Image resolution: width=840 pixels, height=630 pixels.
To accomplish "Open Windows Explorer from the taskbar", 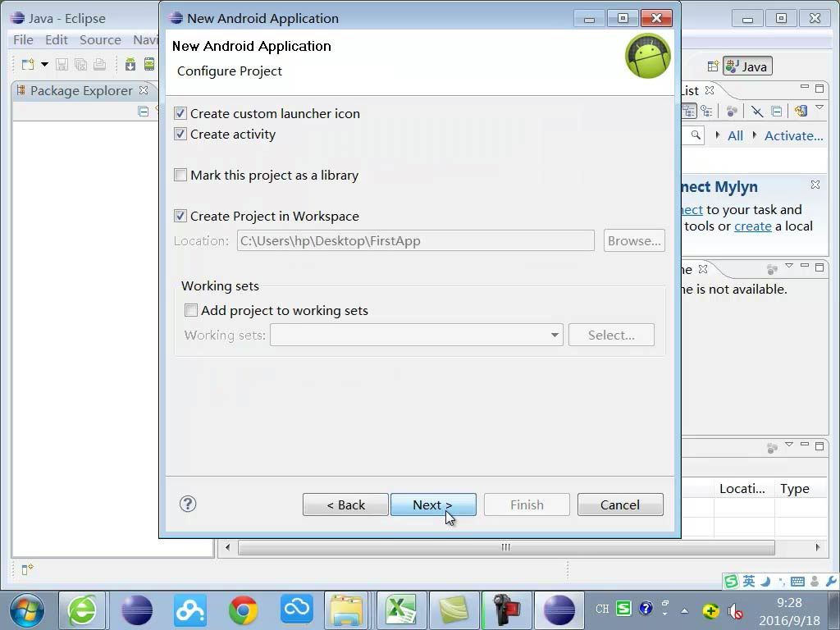I will point(347,610).
